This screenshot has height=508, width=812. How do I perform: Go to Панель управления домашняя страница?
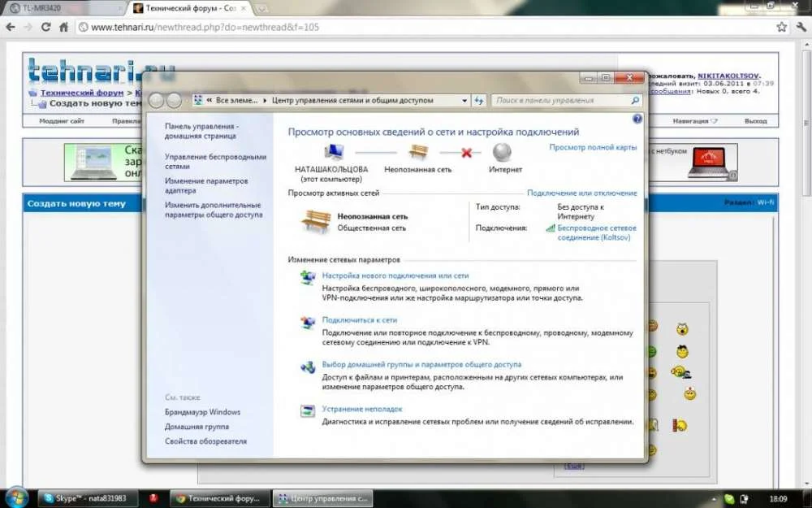pos(201,131)
